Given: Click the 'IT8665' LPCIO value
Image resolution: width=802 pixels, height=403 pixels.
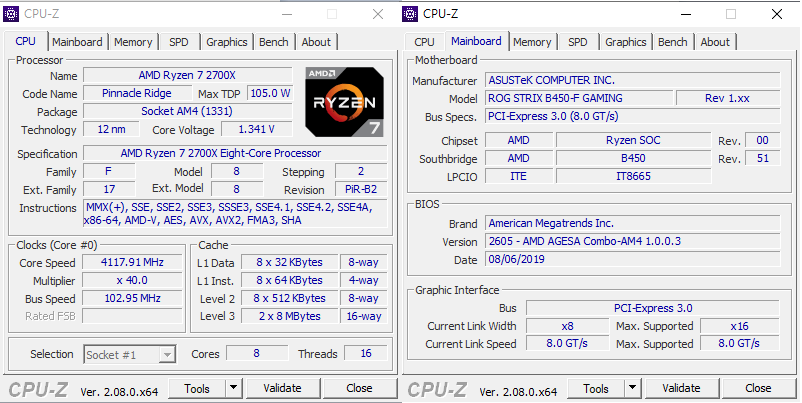Looking at the screenshot, I should [633, 176].
